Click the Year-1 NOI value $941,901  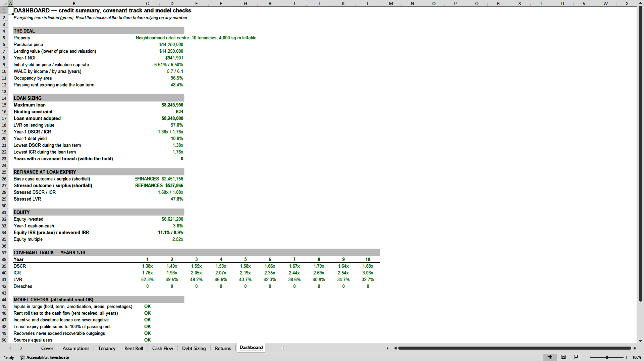[174, 58]
